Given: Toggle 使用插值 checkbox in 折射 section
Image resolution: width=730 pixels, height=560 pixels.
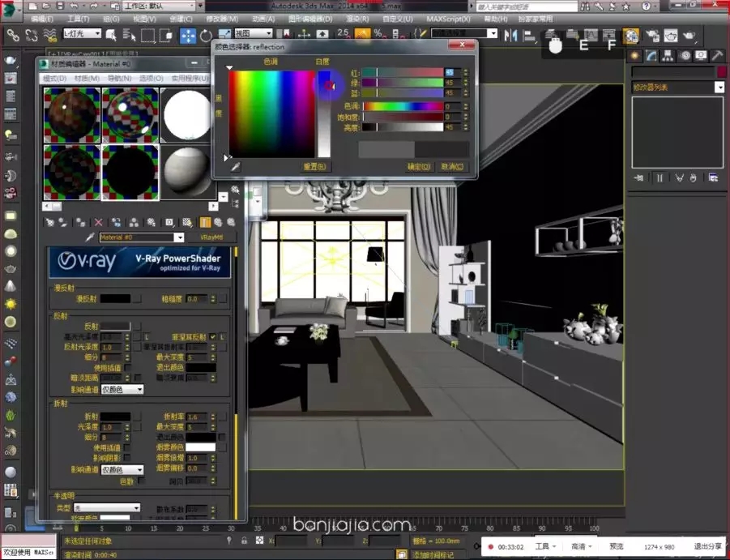Looking at the screenshot, I should (126, 448).
